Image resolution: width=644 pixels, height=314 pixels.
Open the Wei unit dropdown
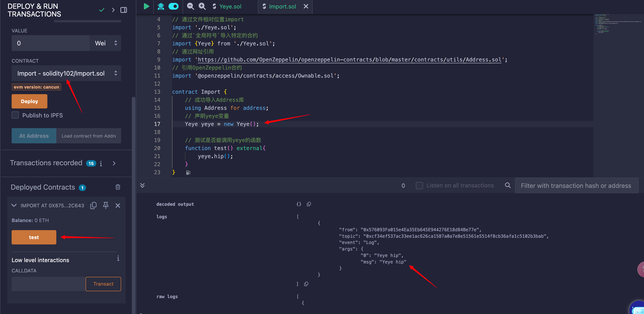(105, 43)
